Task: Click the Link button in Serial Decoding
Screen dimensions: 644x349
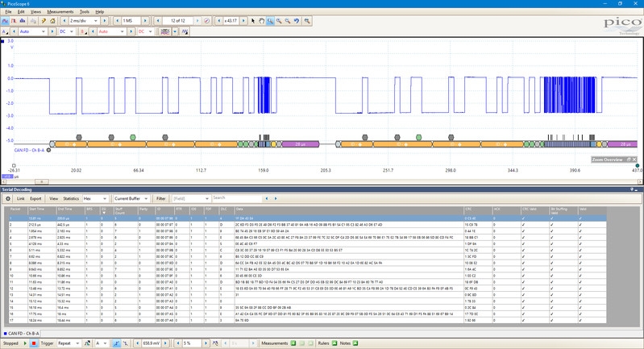Action: (20, 198)
